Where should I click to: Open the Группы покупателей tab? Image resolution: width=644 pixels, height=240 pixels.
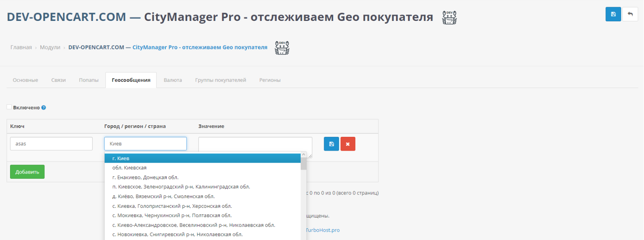pos(221,80)
